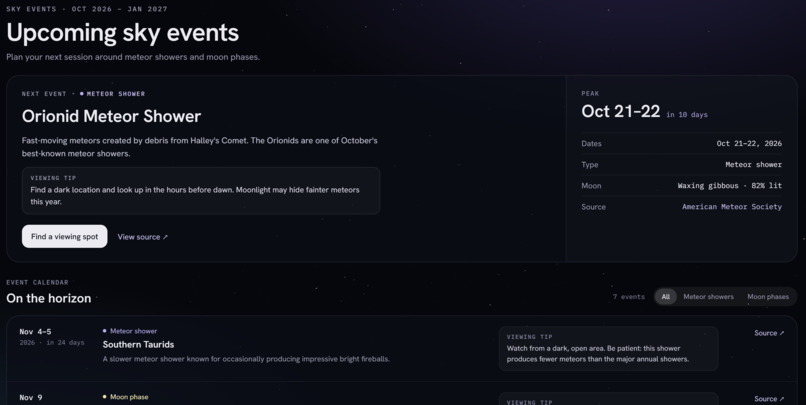Click the American Meteor Society source value

coord(732,207)
